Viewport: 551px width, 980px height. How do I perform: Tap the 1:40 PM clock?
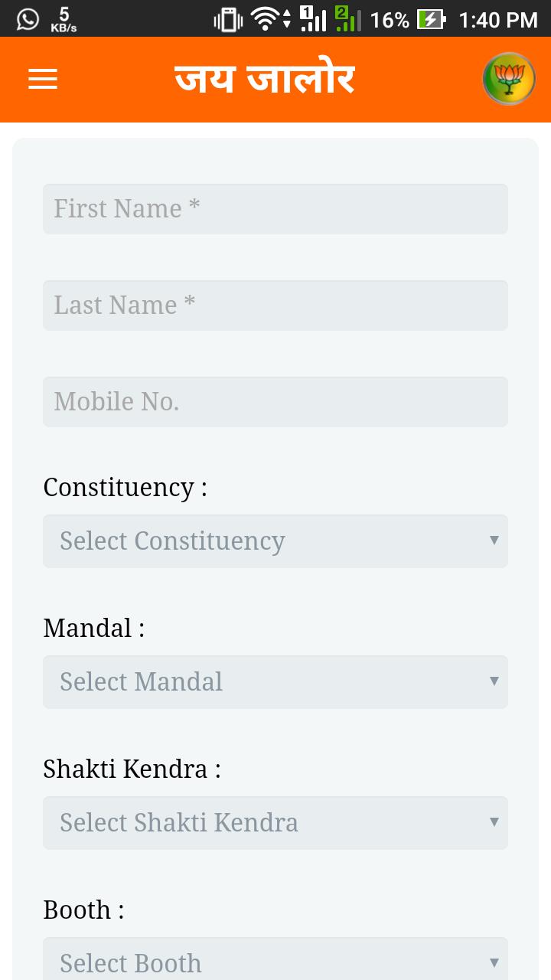[x=498, y=20]
